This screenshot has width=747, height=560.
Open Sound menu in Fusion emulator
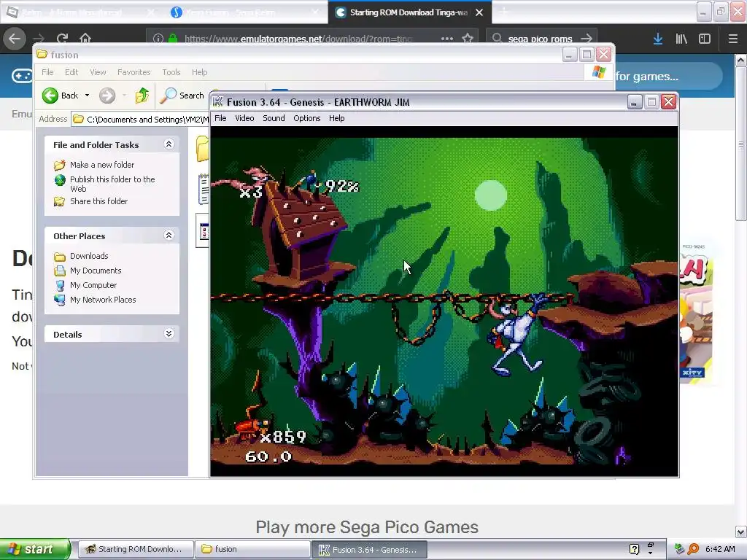pyautogui.click(x=274, y=118)
